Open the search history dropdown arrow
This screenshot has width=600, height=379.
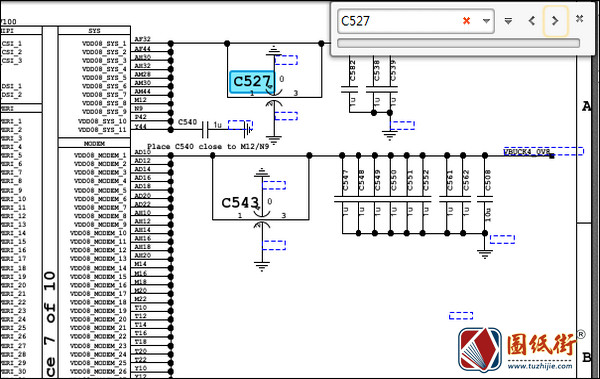point(486,21)
